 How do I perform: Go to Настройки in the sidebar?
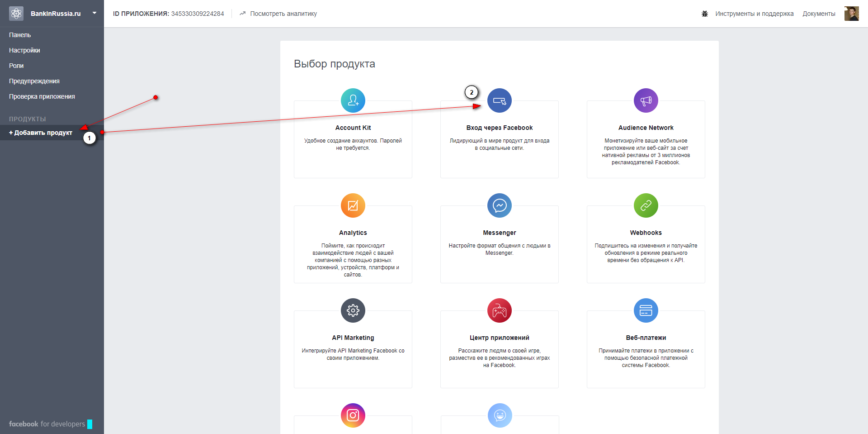coord(24,50)
